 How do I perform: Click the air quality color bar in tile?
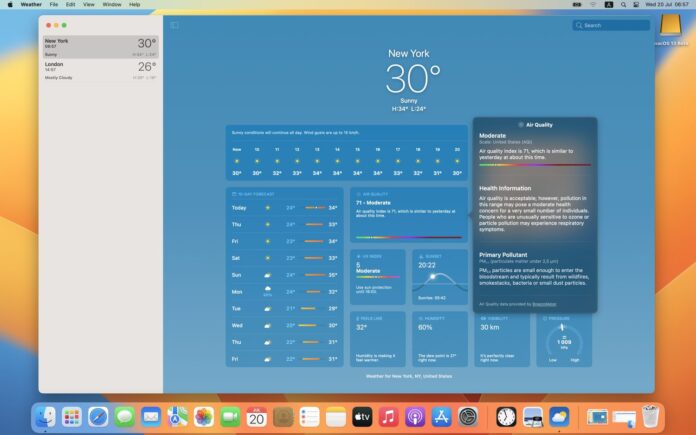point(409,237)
